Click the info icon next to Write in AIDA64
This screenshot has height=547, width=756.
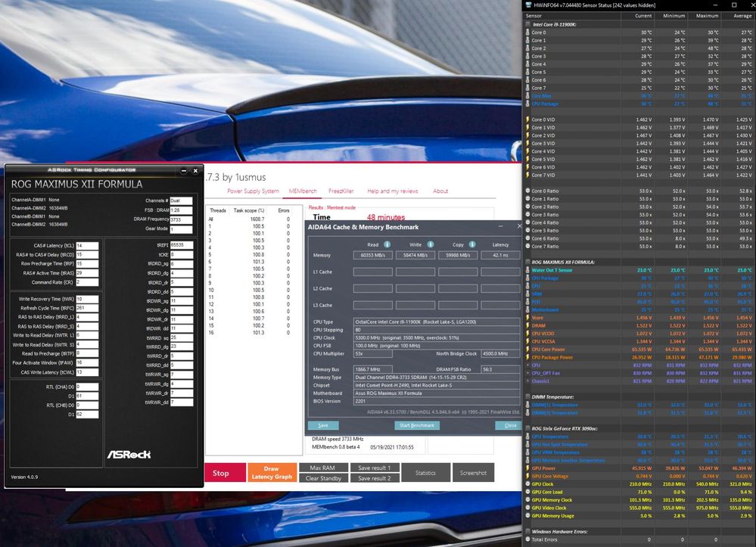coord(430,244)
